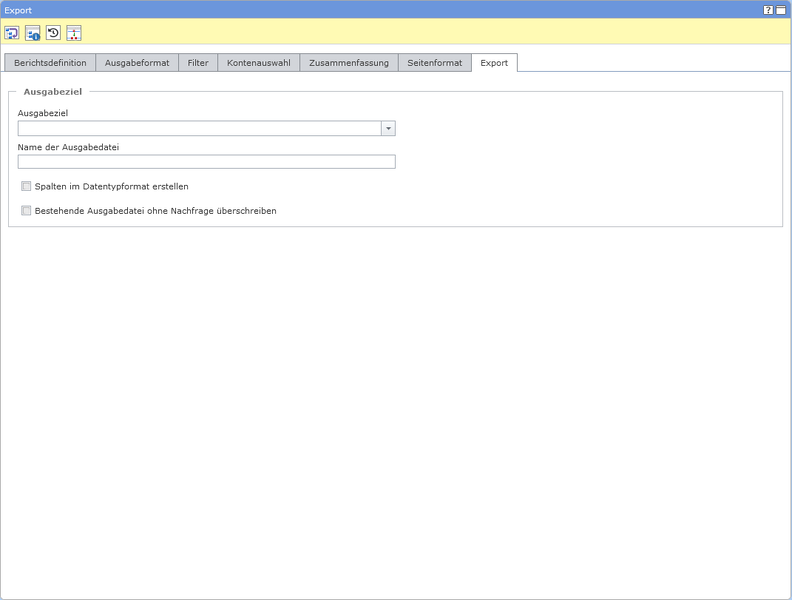792x600 pixels.
Task: Select the Filter tab
Action: pyautogui.click(x=198, y=63)
